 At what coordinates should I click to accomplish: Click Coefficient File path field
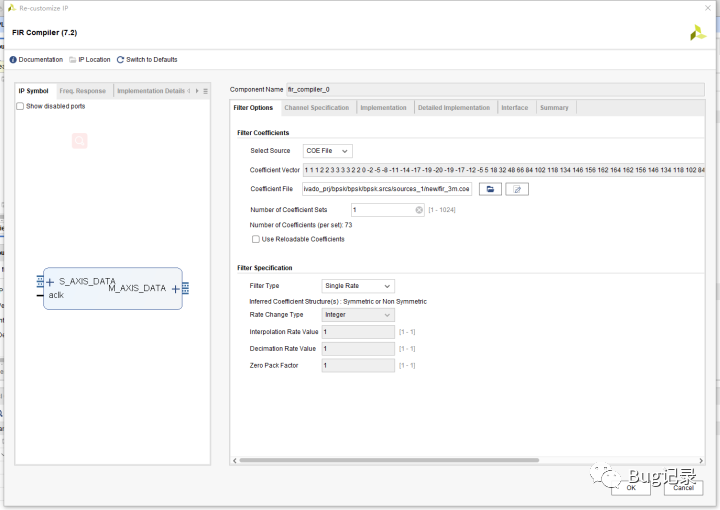click(x=387, y=189)
